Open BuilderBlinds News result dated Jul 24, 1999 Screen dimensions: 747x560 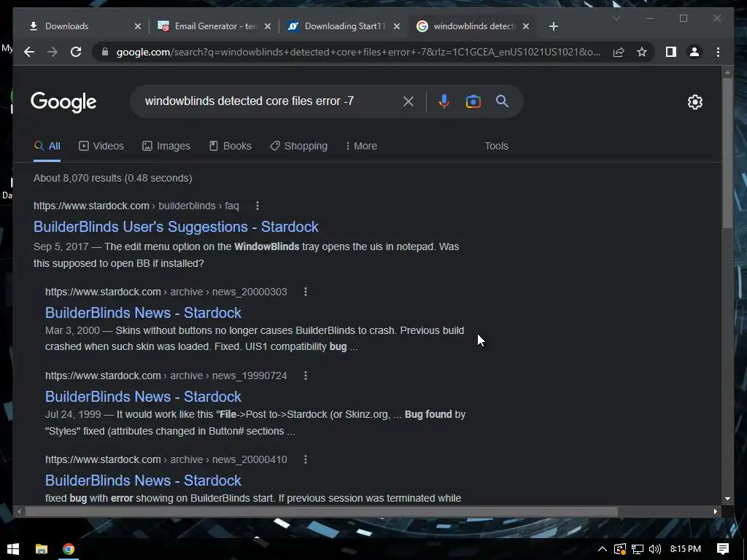tap(143, 397)
